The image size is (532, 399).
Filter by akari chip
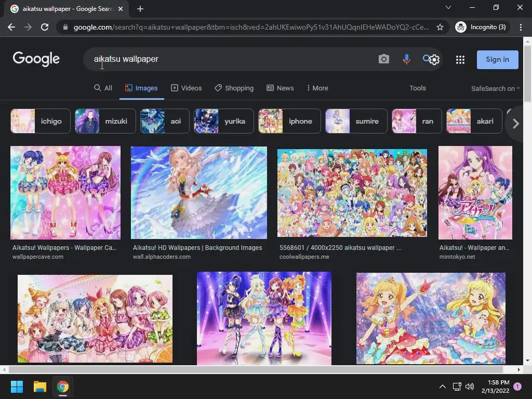[x=474, y=121]
